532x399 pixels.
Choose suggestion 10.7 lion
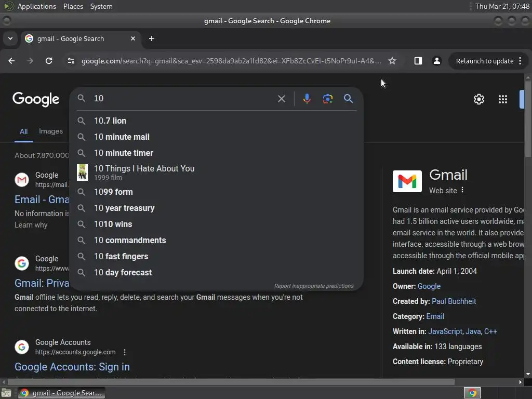point(217,121)
